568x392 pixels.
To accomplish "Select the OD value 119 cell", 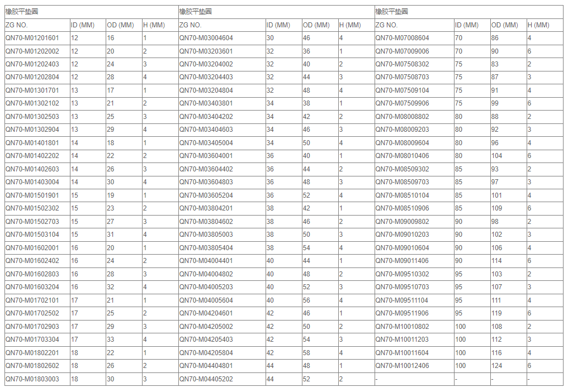I will click(x=497, y=313).
